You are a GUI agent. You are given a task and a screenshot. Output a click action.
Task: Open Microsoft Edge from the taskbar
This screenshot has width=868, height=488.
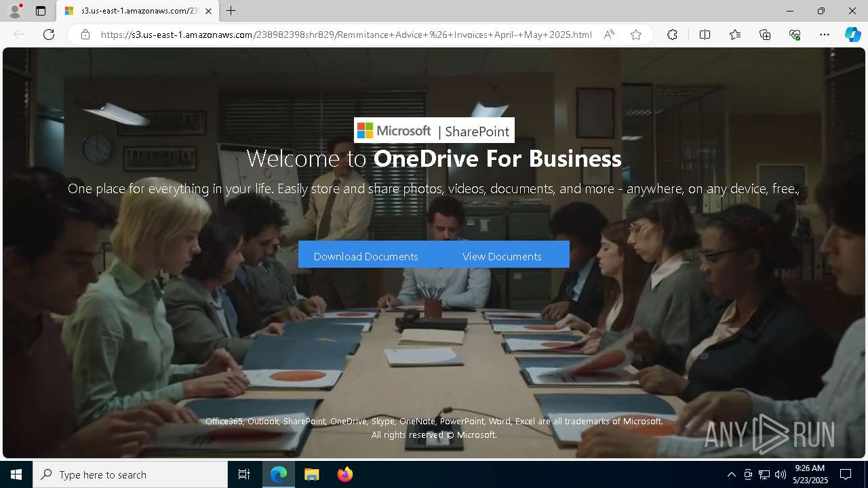point(279,474)
